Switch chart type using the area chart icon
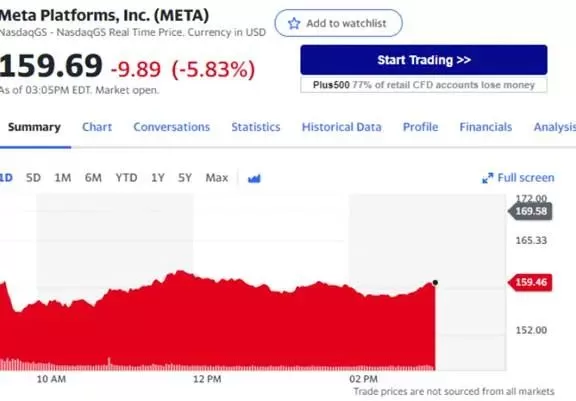The height and width of the screenshot is (401, 576). pyautogui.click(x=254, y=178)
